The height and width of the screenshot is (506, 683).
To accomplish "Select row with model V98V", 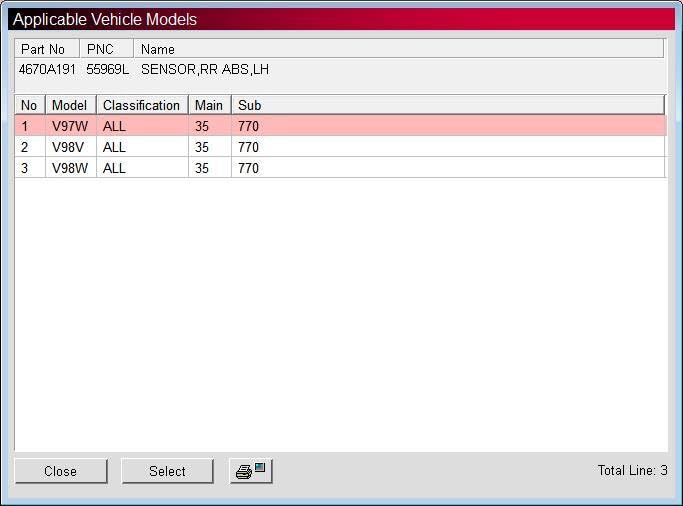I will [x=340, y=147].
